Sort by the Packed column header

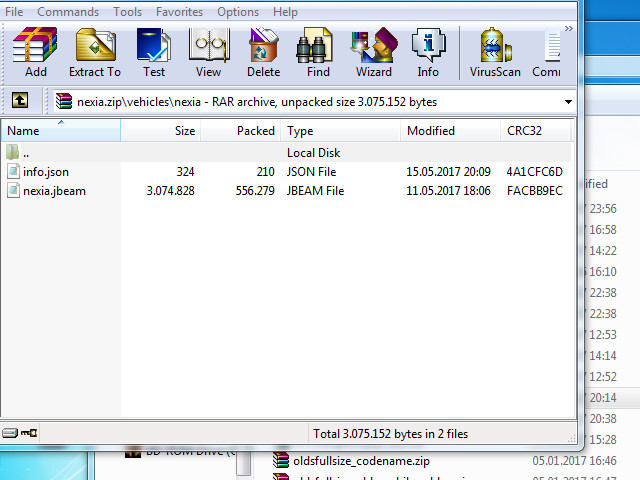click(240, 131)
